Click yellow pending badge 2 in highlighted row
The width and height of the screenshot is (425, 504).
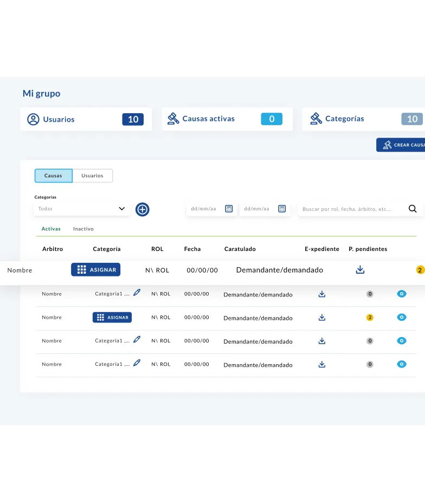point(420,270)
